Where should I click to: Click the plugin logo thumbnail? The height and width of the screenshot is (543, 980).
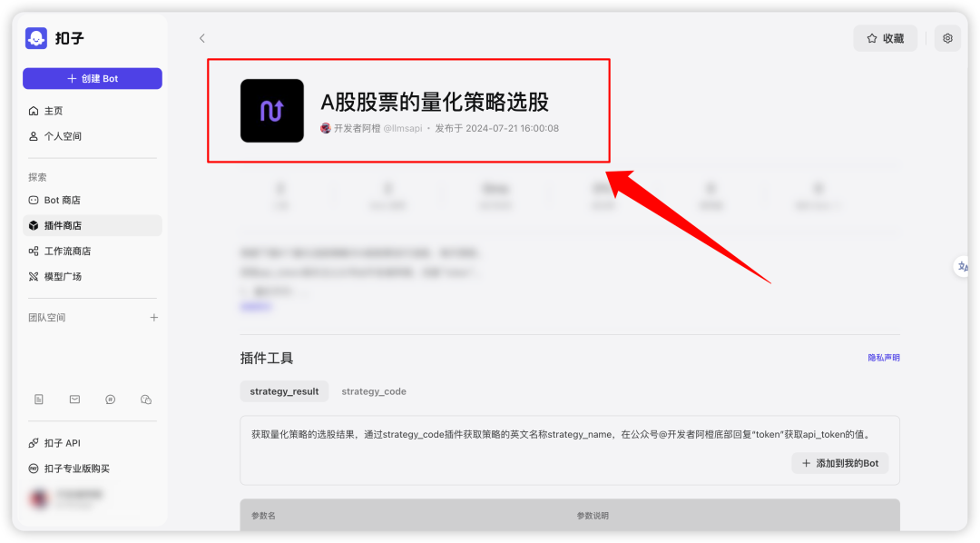(x=272, y=111)
